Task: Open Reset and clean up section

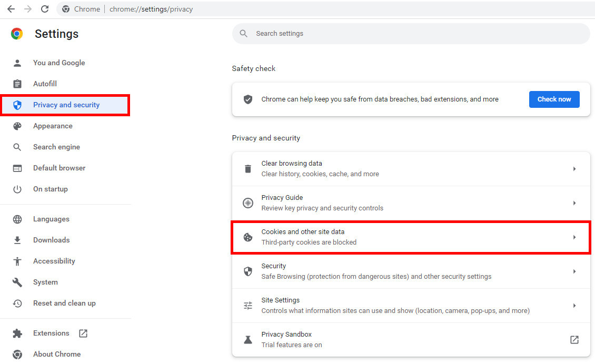Action: [x=64, y=304]
